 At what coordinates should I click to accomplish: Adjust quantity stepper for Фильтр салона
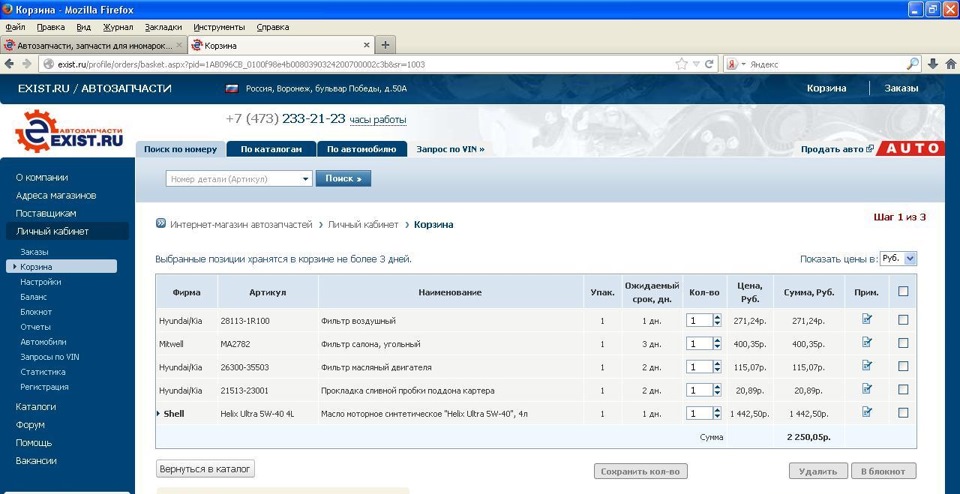[717, 343]
